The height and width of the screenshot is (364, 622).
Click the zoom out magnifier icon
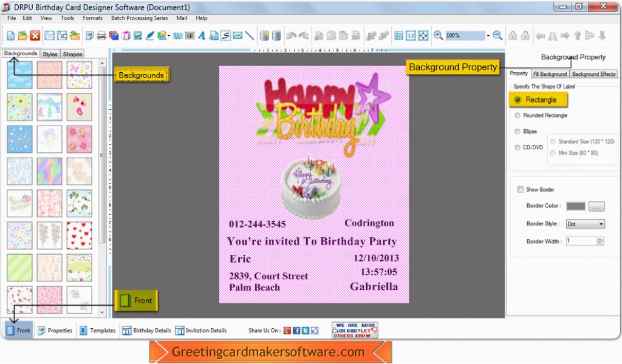(x=497, y=36)
